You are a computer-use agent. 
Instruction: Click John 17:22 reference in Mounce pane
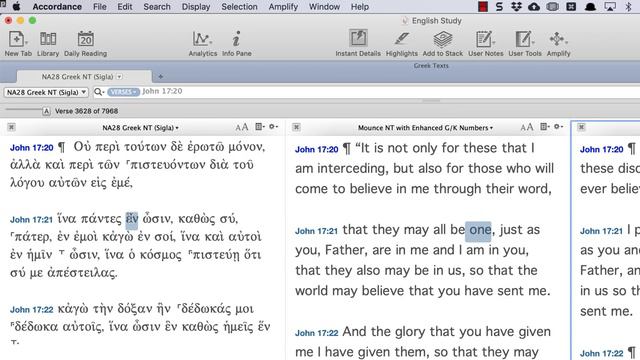(x=316, y=333)
